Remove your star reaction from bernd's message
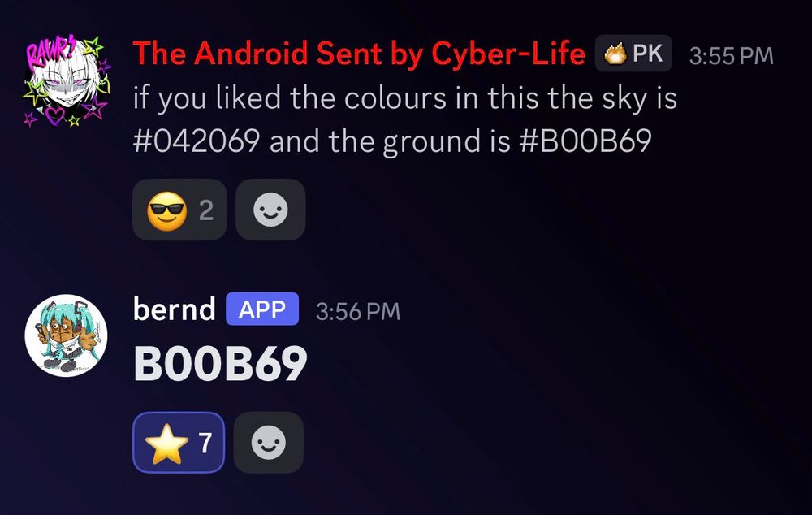812x515 pixels. click(x=179, y=443)
